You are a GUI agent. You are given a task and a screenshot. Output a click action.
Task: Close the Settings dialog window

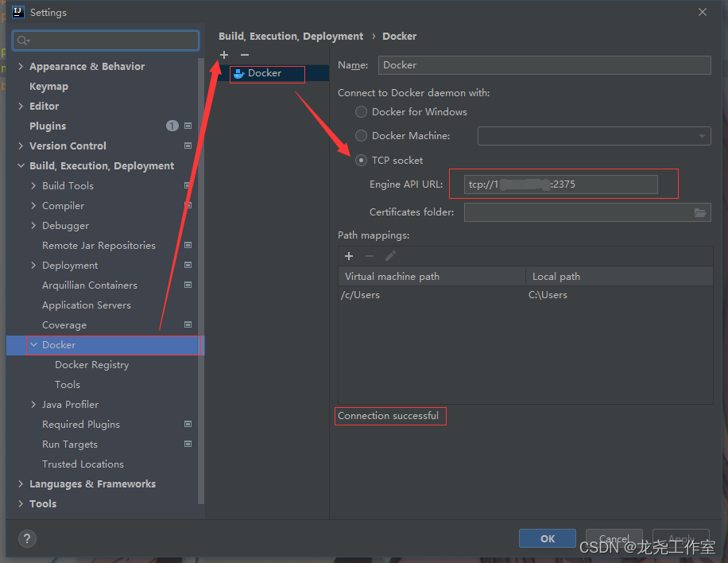click(703, 12)
